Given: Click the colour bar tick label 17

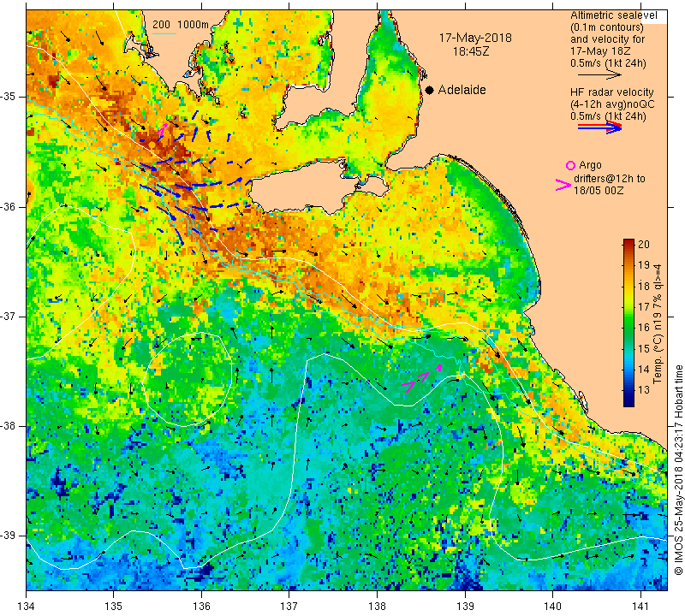Looking at the screenshot, I should coord(644,306).
